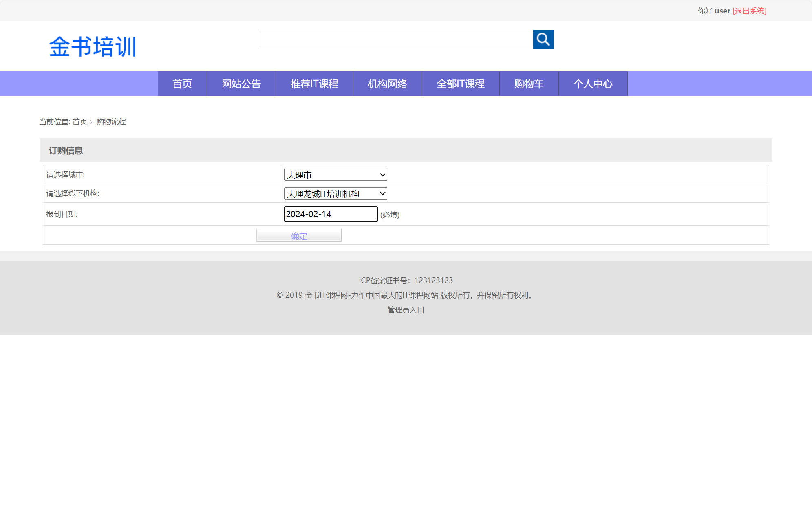
Task: Open the offline institution dropdown
Action: [335, 193]
